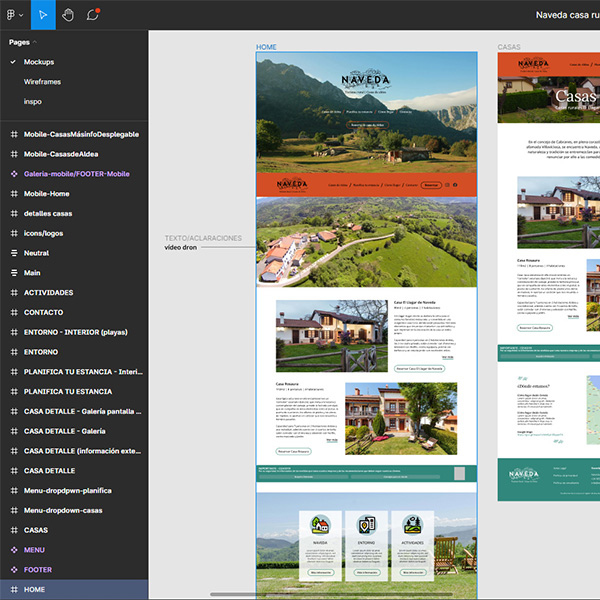Image resolution: width=600 pixels, height=600 pixels.
Task: Click frame icon of CONTACTO layer
Action: tap(14, 313)
